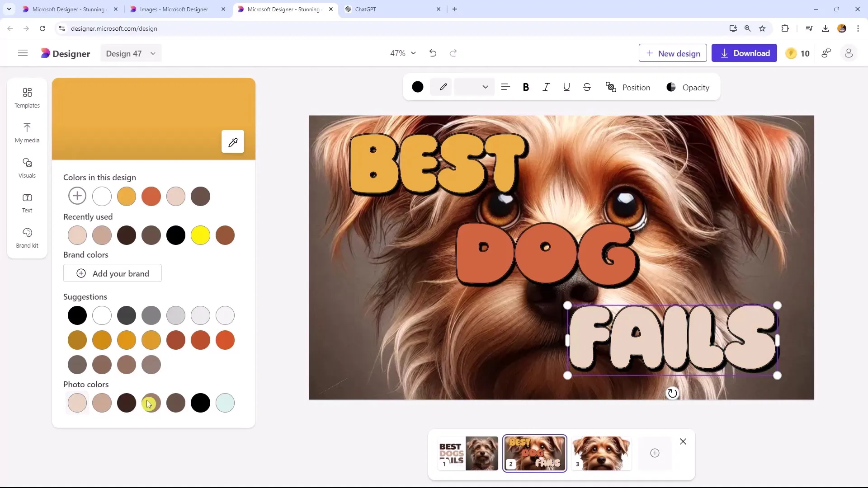Image resolution: width=868 pixels, height=488 pixels.
Task: Close the filmstrip panel with X button
Action: [x=683, y=441]
